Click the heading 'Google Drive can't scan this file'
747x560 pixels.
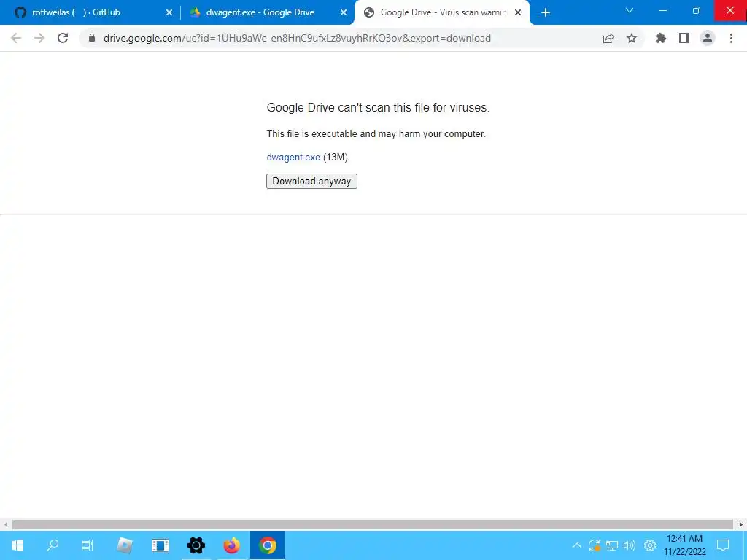click(378, 108)
